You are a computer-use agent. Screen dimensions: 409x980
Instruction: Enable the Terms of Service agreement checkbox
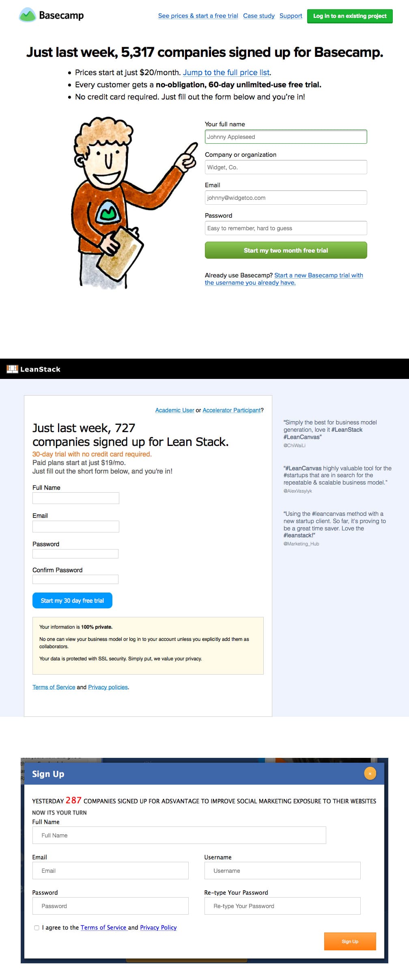(x=36, y=927)
